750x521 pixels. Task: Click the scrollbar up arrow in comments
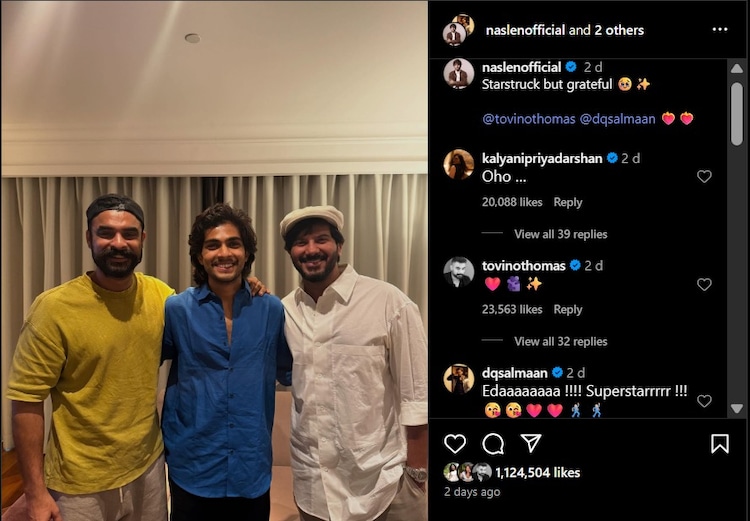pos(737,68)
